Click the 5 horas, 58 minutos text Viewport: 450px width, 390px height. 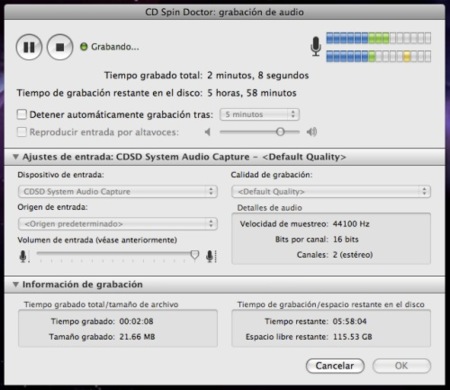(x=252, y=93)
